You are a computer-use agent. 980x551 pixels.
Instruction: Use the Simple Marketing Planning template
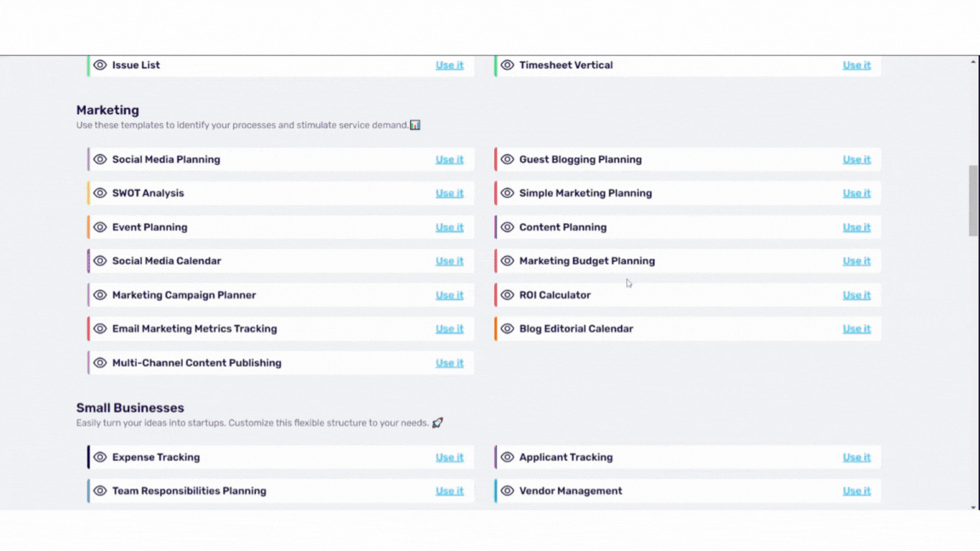pos(857,193)
